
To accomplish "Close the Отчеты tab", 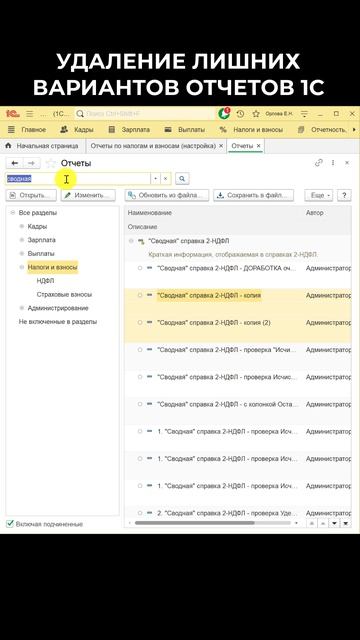I will [x=258, y=146].
